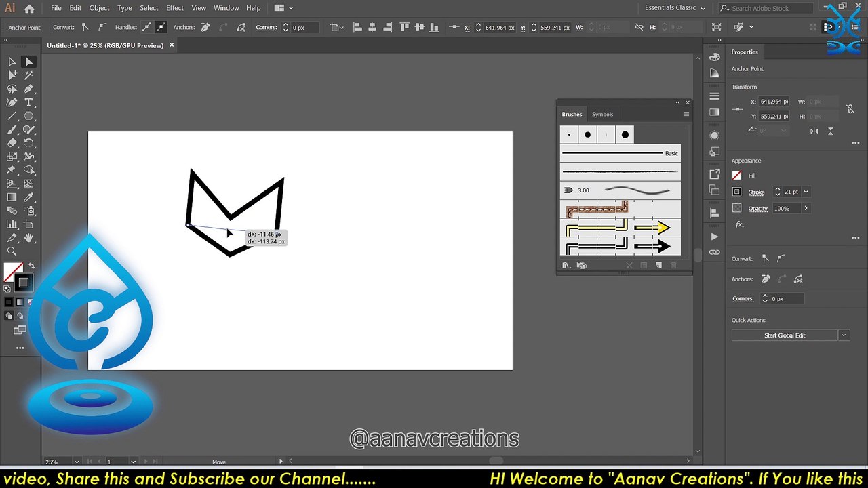Click the Stroke link in Appearance
The image size is (868, 488).
756,192
